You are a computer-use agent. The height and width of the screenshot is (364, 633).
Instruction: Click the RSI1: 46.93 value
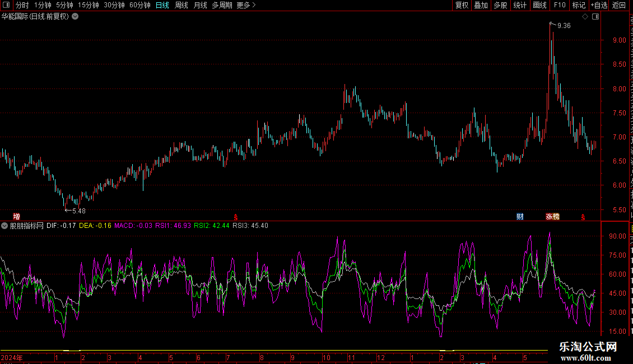pyautogui.click(x=173, y=226)
